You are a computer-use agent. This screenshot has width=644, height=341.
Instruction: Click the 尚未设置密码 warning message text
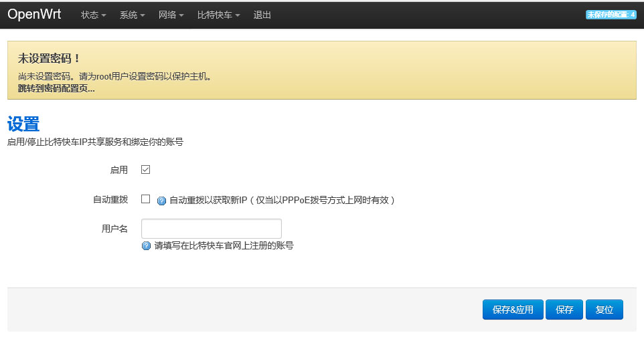pos(114,76)
